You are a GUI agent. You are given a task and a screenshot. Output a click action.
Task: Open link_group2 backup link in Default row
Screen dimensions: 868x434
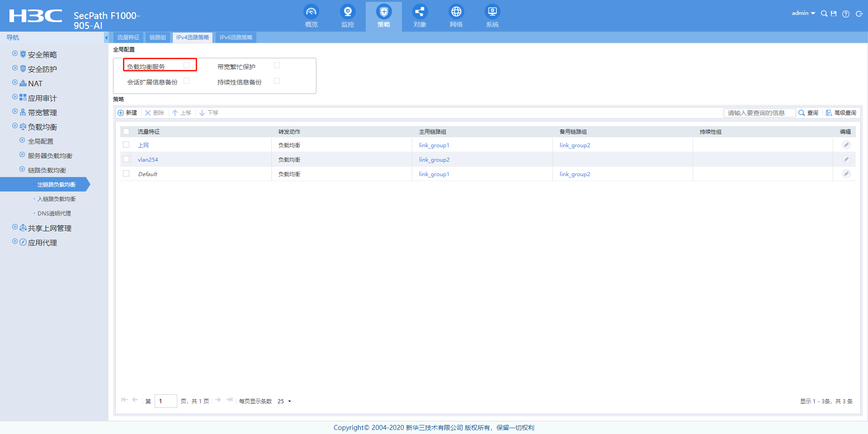tap(575, 174)
